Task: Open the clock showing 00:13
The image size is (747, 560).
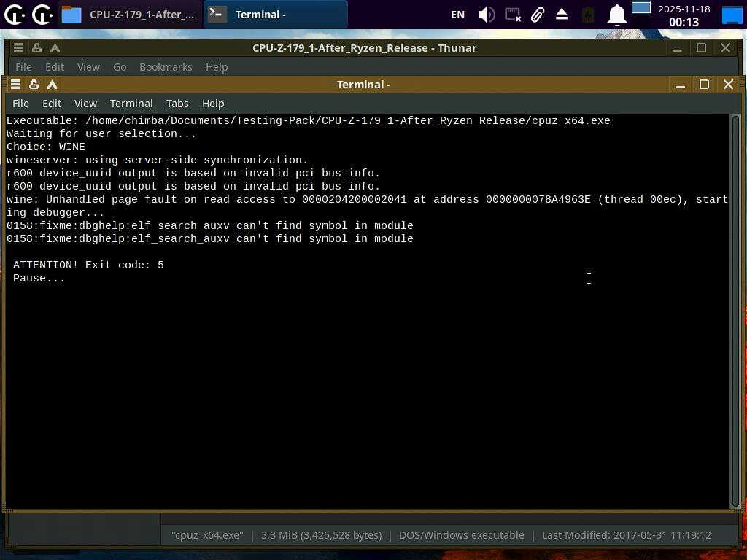Action: point(684,15)
